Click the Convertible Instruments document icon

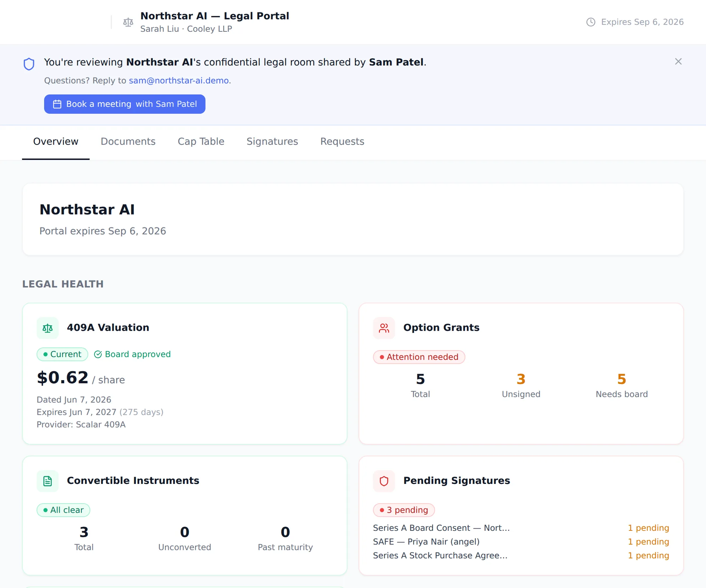coord(48,481)
